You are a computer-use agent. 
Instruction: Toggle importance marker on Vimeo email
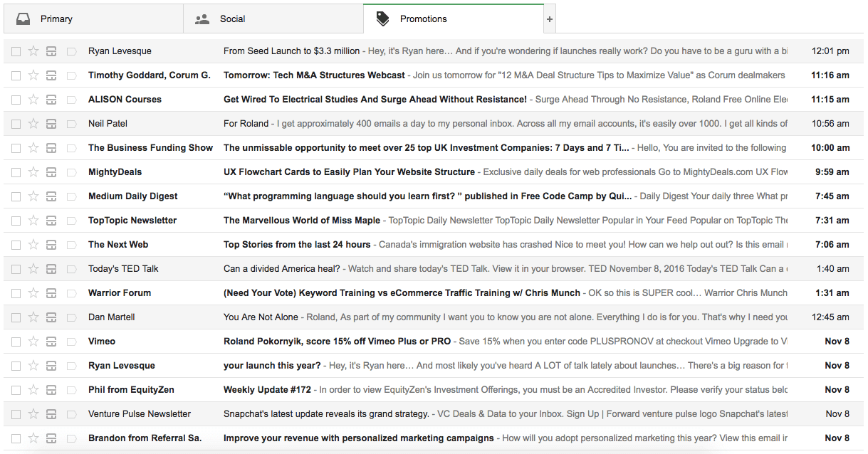[x=71, y=342]
